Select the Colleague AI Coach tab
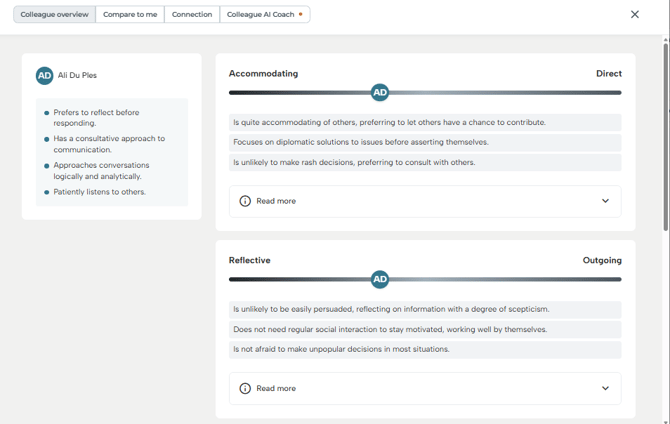The image size is (670, 424). pyautogui.click(x=260, y=15)
